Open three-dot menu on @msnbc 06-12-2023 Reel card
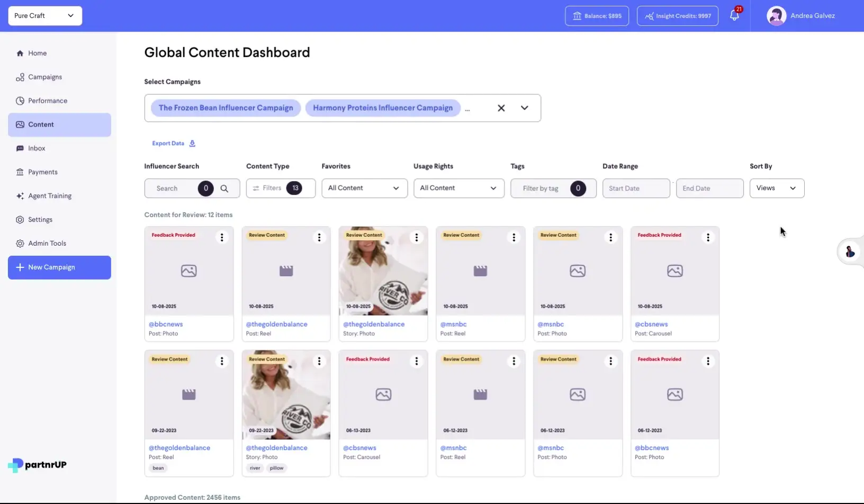The height and width of the screenshot is (504, 864). pyautogui.click(x=514, y=361)
